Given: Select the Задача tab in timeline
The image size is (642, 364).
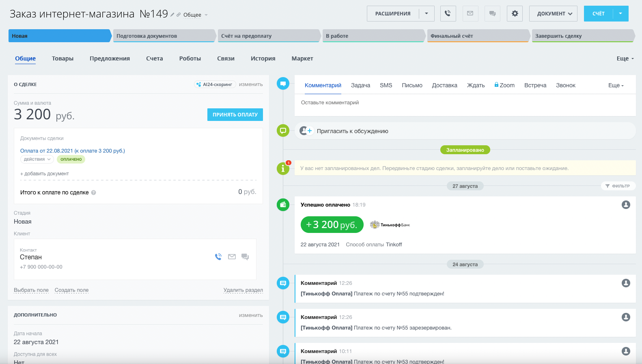Looking at the screenshot, I should pos(360,85).
